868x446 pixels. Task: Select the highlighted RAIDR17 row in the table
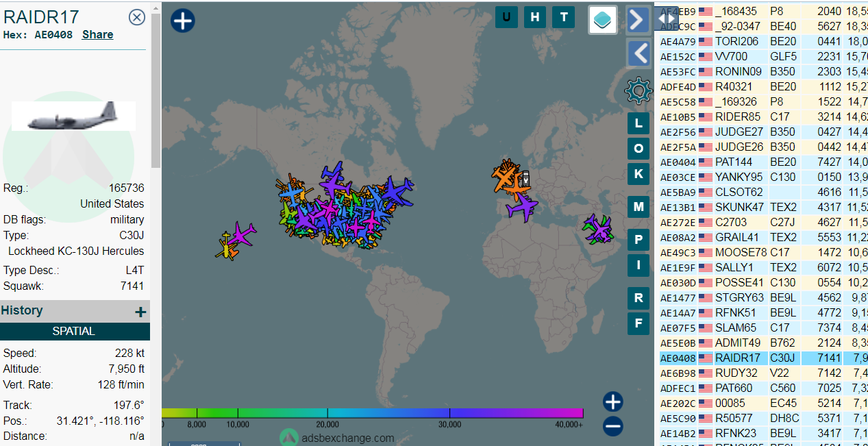pos(763,358)
